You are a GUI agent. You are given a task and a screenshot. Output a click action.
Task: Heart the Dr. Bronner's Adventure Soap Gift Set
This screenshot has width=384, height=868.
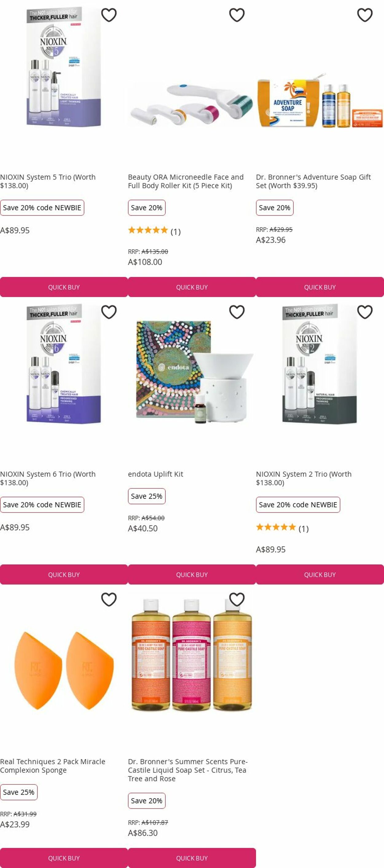(365, 15)
